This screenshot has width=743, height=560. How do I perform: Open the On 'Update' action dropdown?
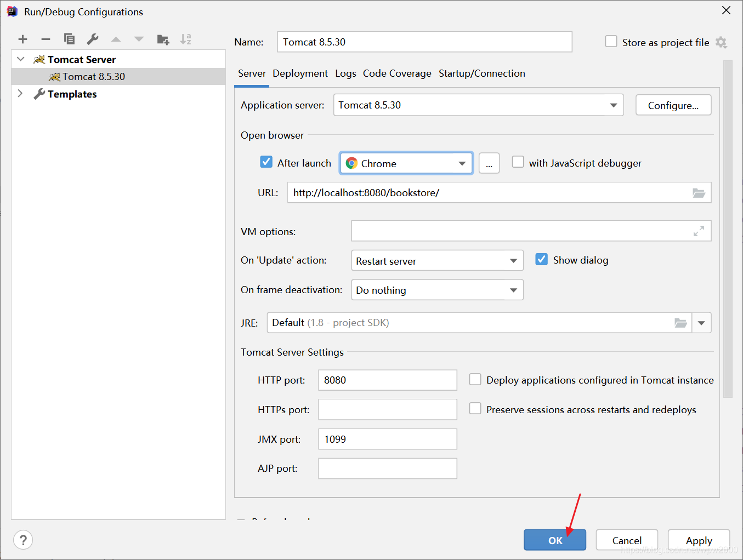437,260
